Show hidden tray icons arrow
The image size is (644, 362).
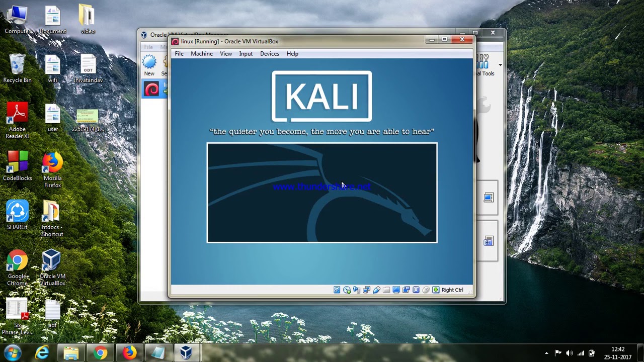click(x=546, y=353)
